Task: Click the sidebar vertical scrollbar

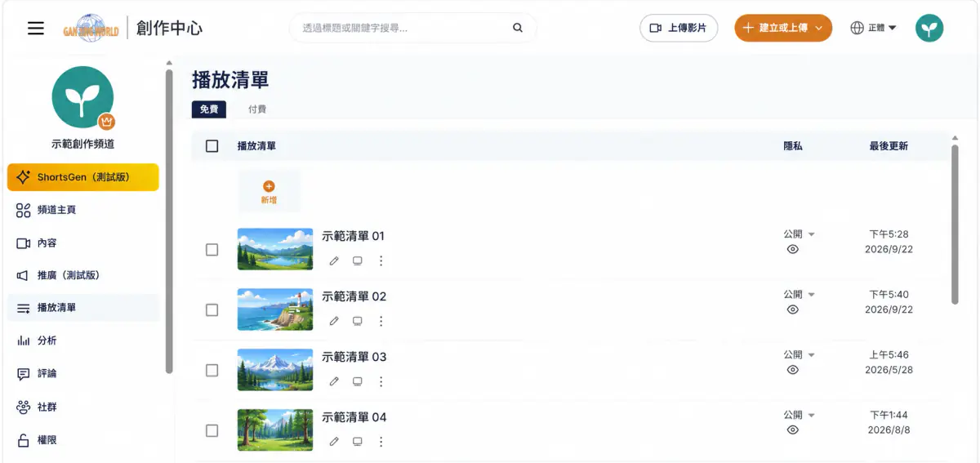Action: pyautogui.click(x=169, y=220)
